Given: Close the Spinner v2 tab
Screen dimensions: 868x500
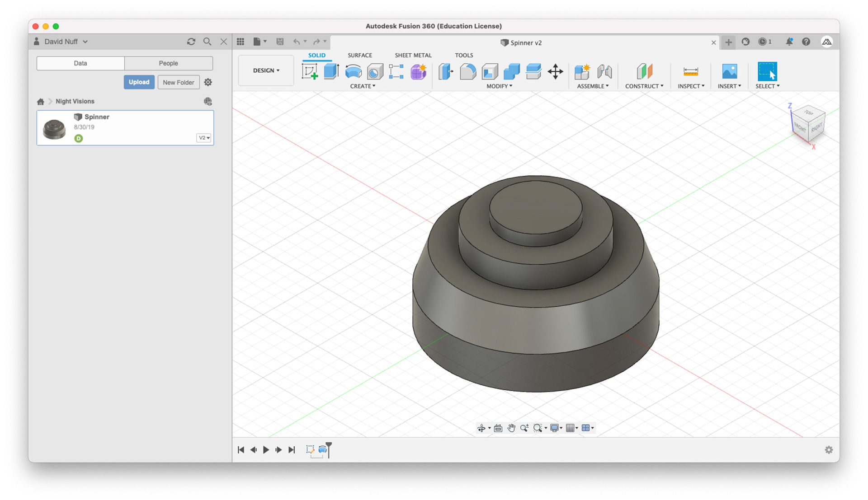Looking at the screenshot, I should pyautogui.click(x=713, y=42).
